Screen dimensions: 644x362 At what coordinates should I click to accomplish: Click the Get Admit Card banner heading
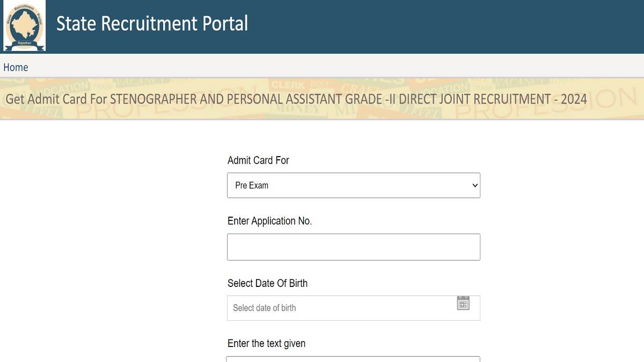point(296,99)
